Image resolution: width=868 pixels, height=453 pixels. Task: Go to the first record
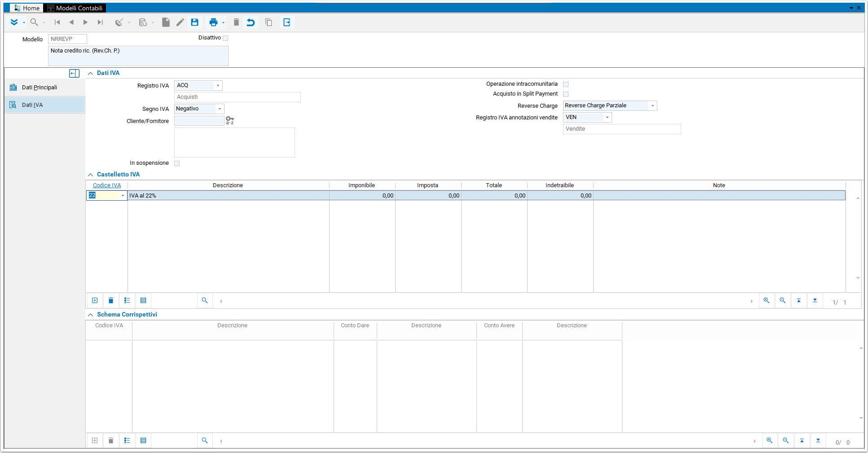(x=57, y=22)
